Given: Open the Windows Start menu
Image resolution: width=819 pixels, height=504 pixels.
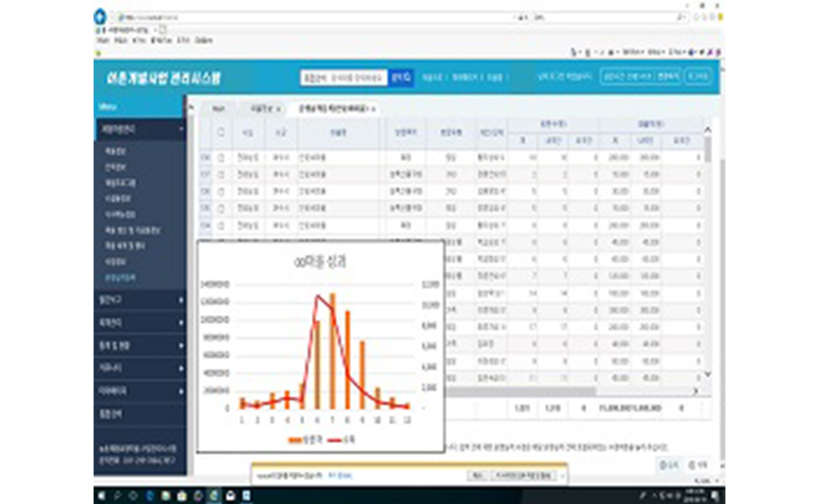Looking at the screenshot, I should (101, 495).
